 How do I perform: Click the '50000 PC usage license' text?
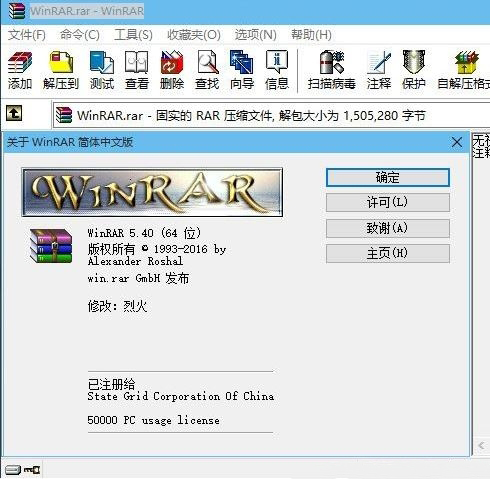(153, 420)
